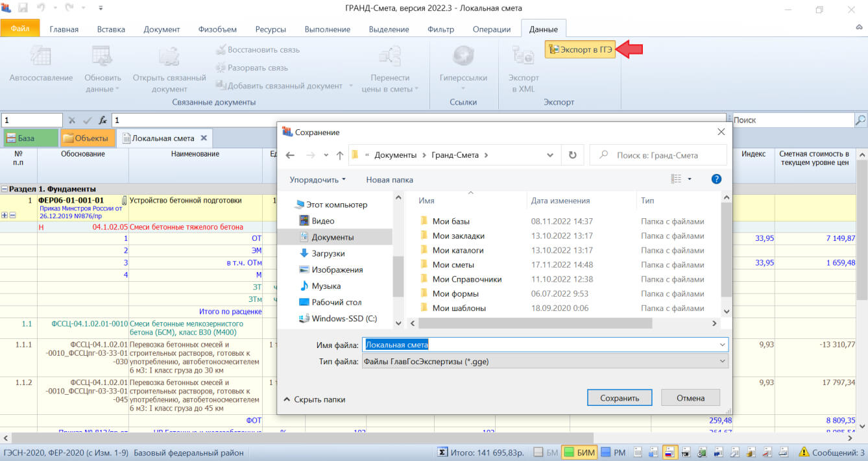The width and height of the screenshot is (868, 461).
Task: Click the Отмена button
Action: pos(690,398)
